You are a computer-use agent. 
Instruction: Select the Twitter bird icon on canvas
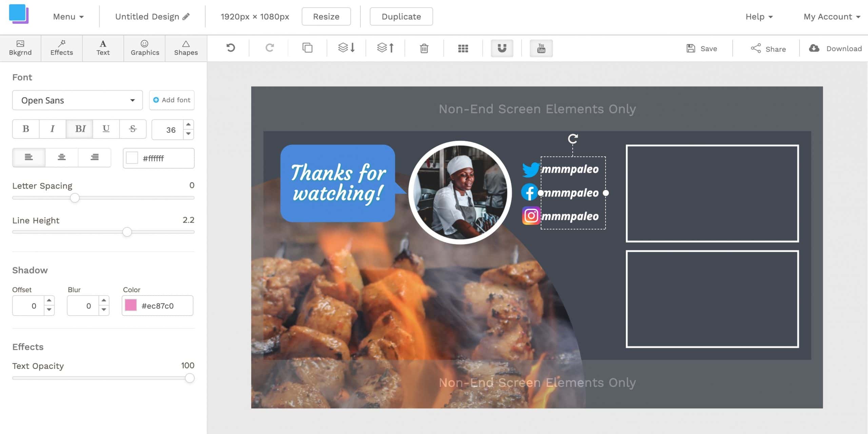click(x=531, y=170)
